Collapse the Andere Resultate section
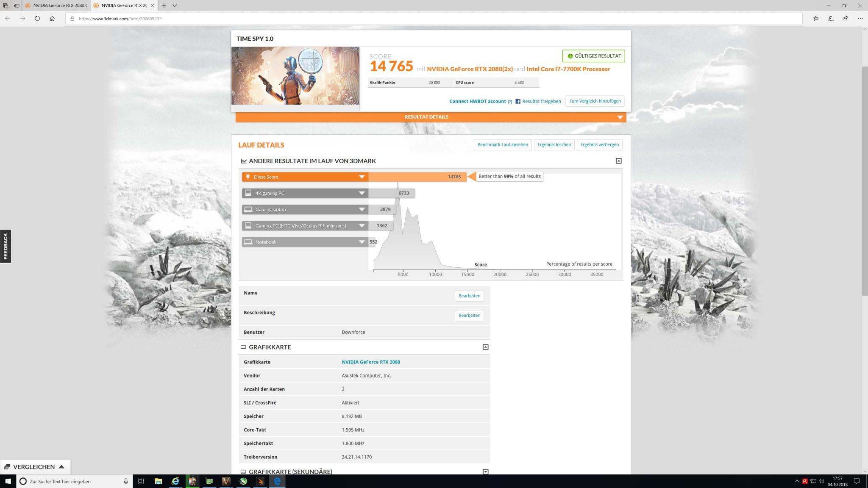This screenshot has width=868, height=488. click(x=618, y=161)
